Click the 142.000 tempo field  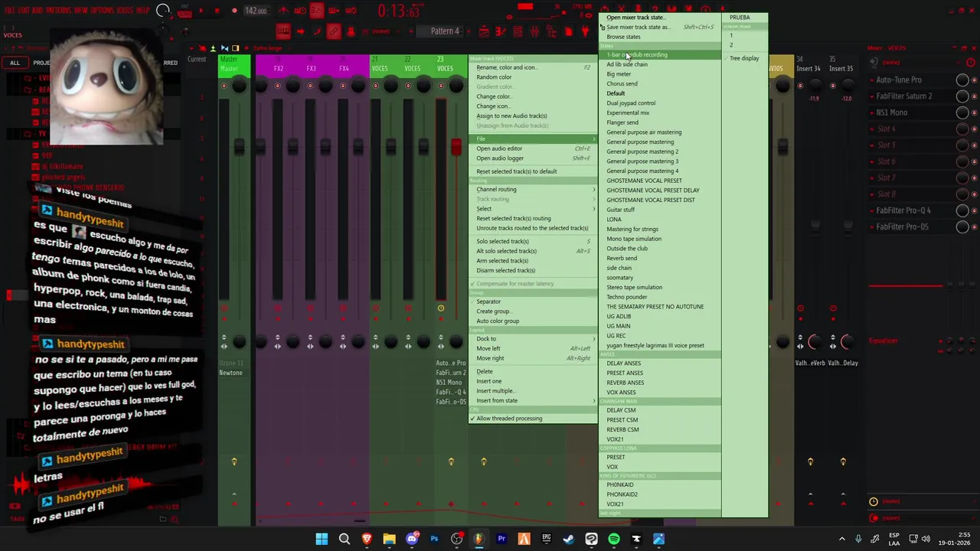pyautogui.click(x=256, y=11)
